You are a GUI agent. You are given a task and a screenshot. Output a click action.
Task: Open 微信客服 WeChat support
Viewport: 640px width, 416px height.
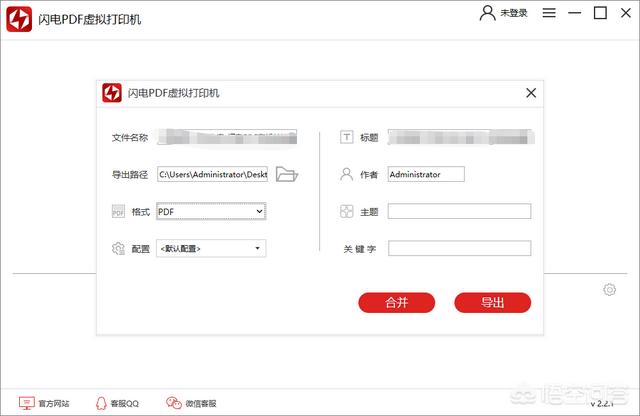[x=191, y=403]
